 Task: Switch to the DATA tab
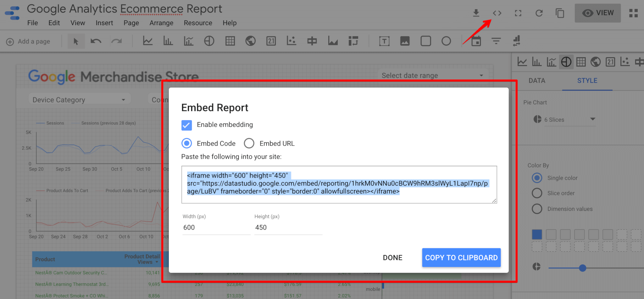(x=537, y=80)
